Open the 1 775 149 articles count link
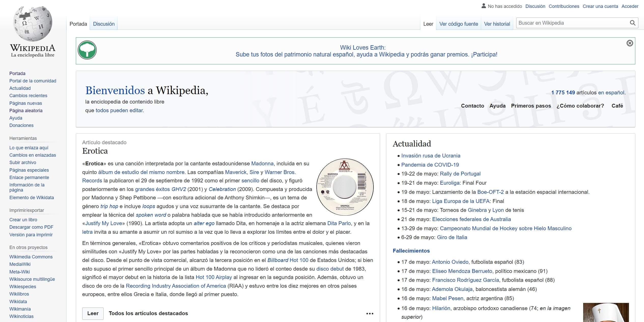Image resolution: width=644 pixels, height=322 pixels. click(x=563, y=93)
